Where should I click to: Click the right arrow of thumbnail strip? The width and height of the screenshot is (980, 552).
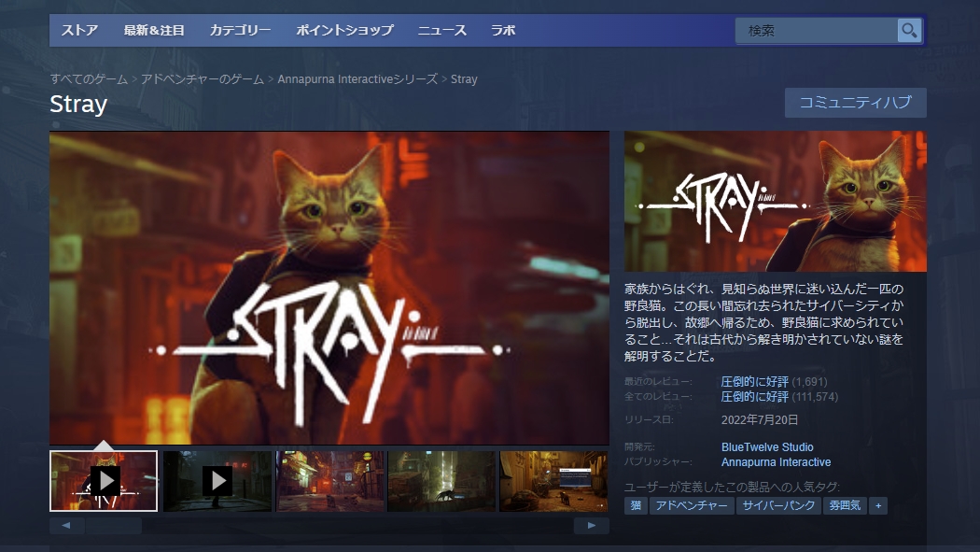(591, 526)
